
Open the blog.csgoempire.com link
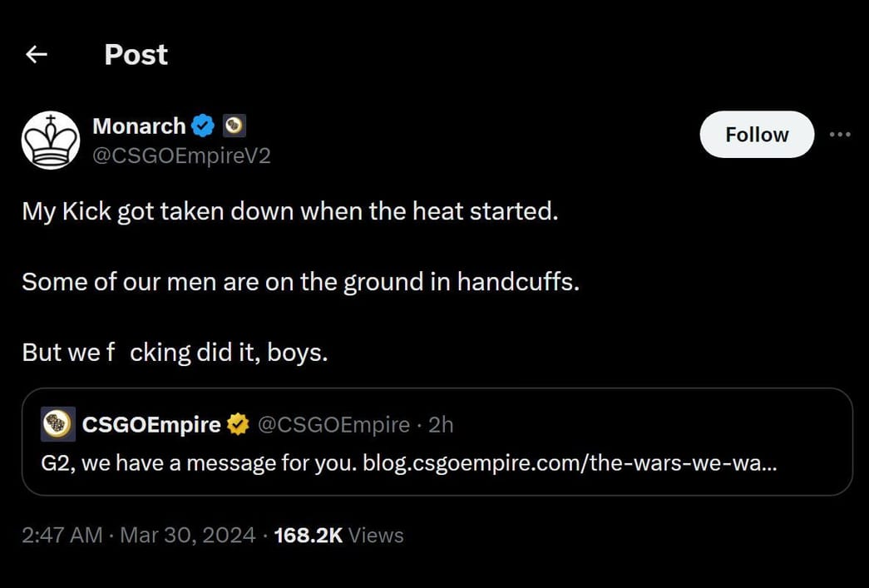(570, 462)
